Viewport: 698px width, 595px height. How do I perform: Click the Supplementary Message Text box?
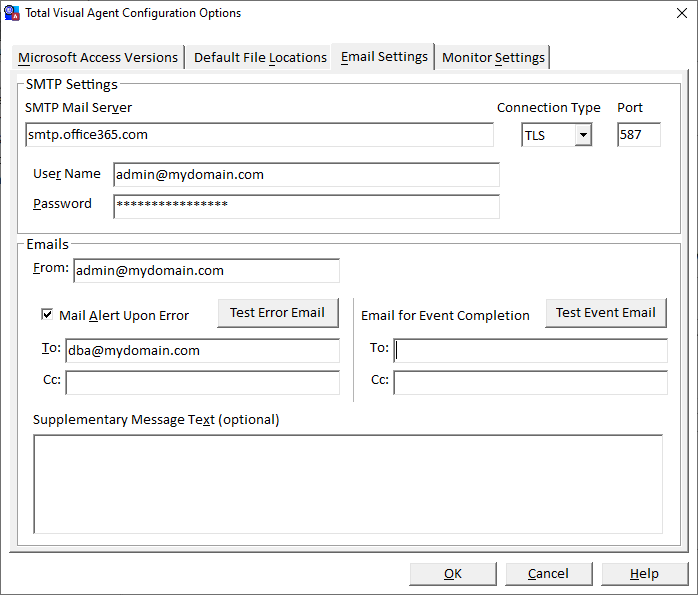click(x=348, y=484)
